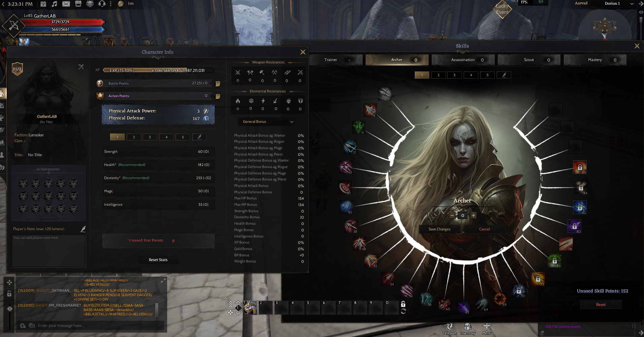
Task: Click Save Changes in Skills window
Action: pos(439,229)
